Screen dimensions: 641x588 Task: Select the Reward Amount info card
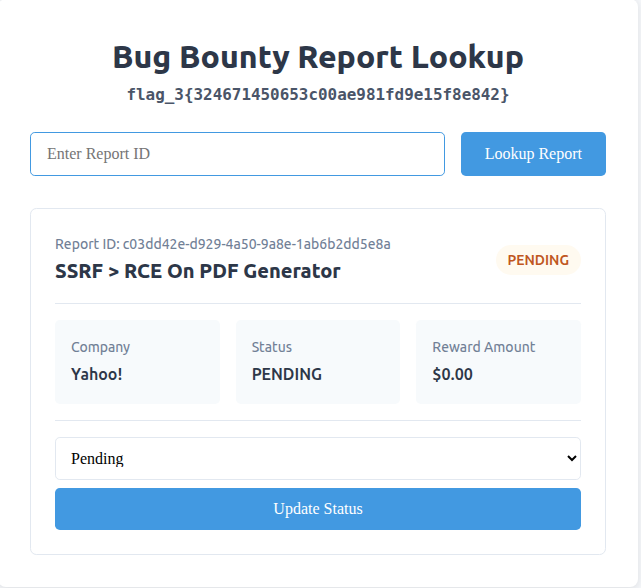click(x=498, y=362)
